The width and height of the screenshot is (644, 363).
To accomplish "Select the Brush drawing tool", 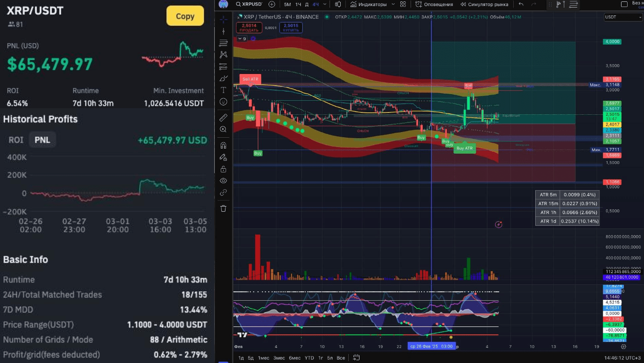I will click(x=224, y=78).
